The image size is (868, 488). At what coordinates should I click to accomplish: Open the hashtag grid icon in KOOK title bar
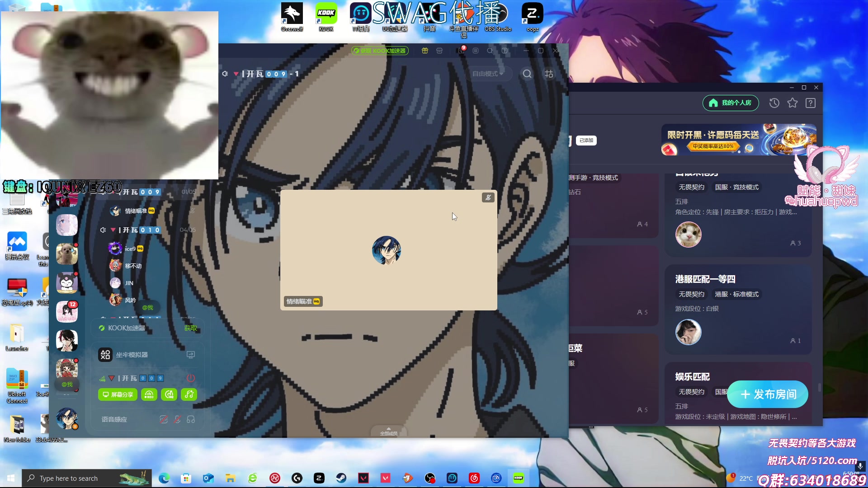[x=476, y=51]
